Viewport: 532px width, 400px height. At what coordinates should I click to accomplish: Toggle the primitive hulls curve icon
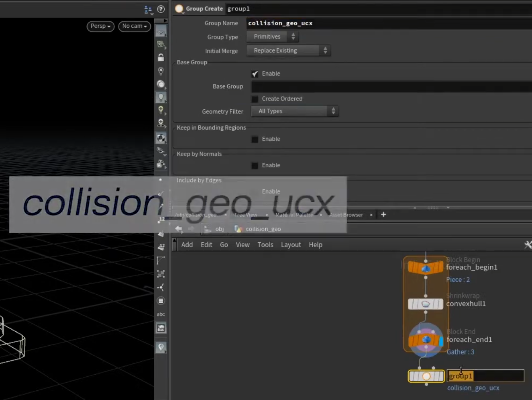click(x=161, y=261)
